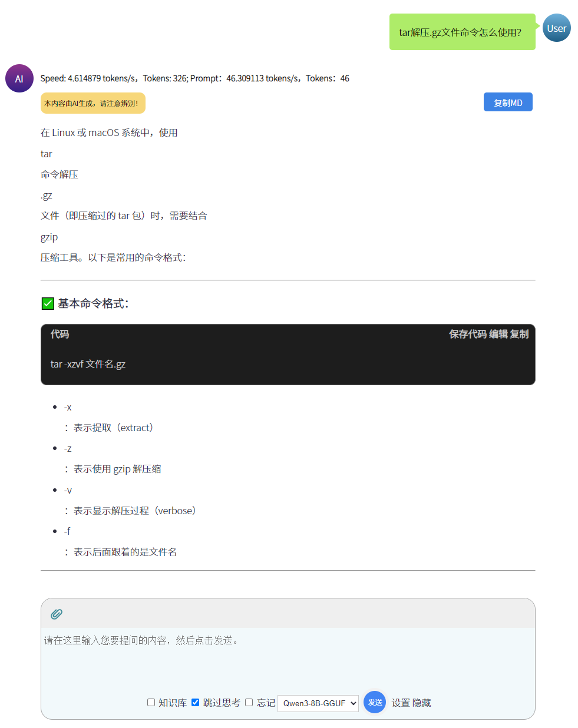Click the 代码 label in code block
Screen dimensions: 578x728
pos(60,334)
